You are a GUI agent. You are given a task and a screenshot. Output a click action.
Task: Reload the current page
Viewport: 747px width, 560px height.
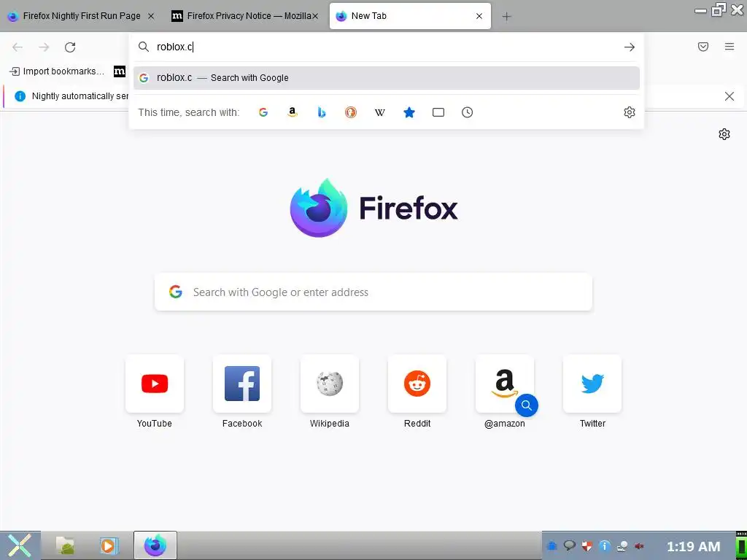70,47
